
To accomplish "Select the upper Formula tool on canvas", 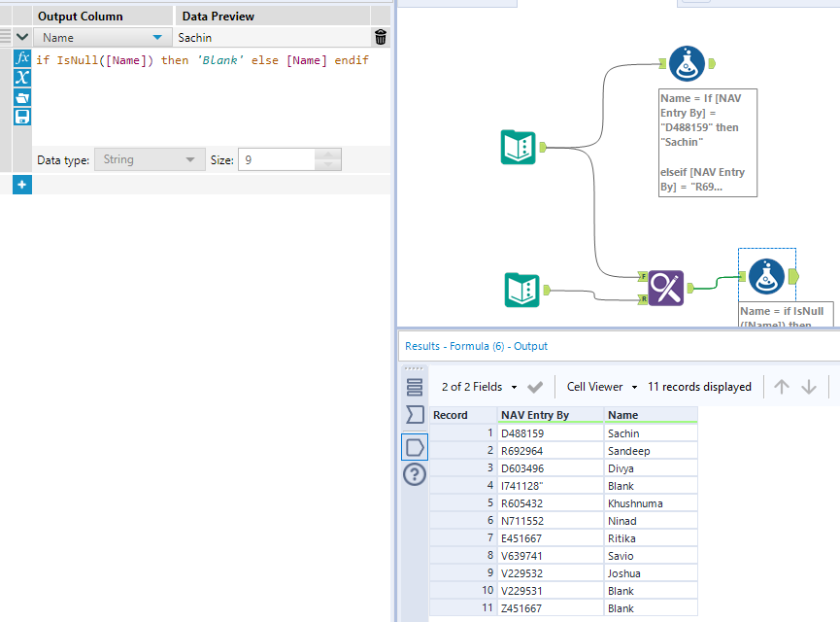I will pos(687,64).
